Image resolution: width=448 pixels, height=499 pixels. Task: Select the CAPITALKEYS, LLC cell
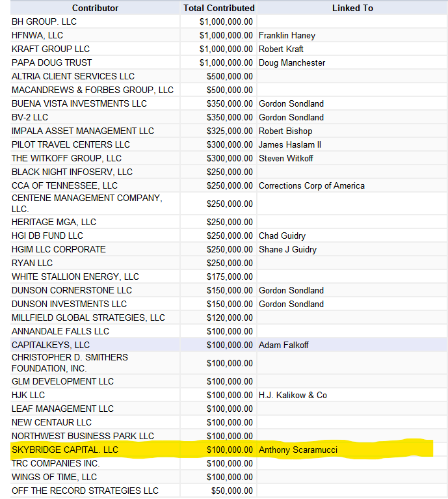coord(95,345)
